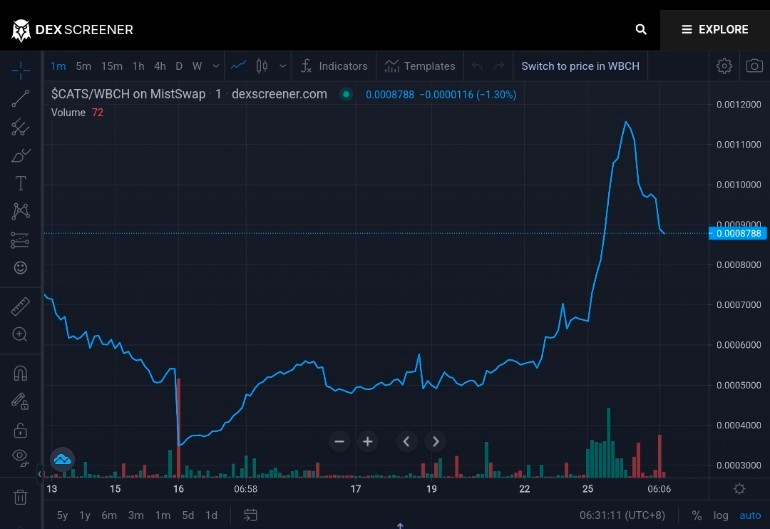The image size is (770, 529).
Task: Toggle auto scale
Action: point(750,515)
